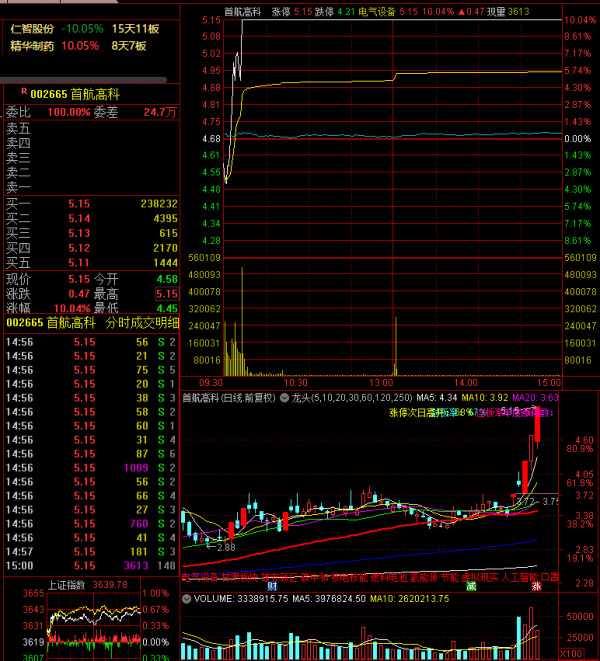Expand the VOLUME indicator dropdown
The height and width of the screenshot is (661, 600).
coord(187,599)
